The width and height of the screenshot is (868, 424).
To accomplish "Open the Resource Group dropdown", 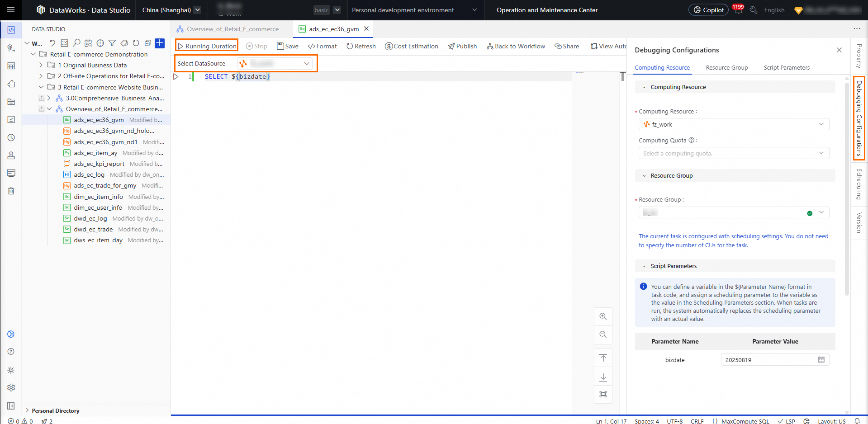I will [x=734, y=213].
